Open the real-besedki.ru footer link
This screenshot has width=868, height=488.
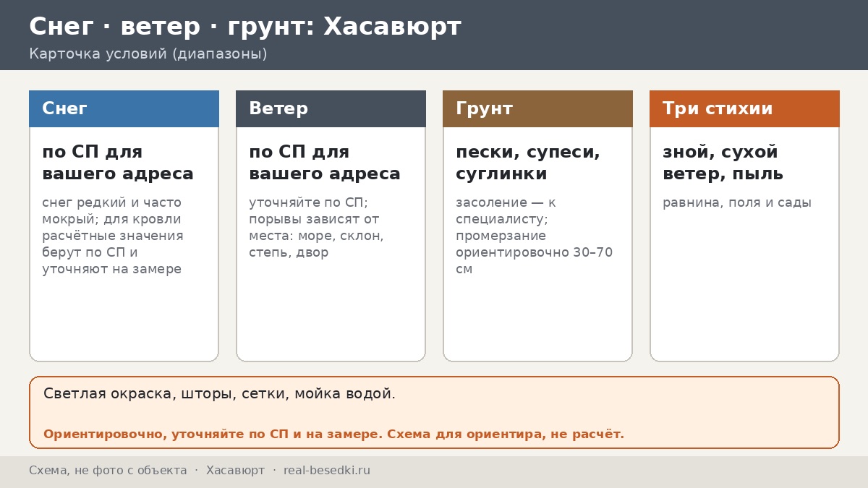[x=327, y=471]
